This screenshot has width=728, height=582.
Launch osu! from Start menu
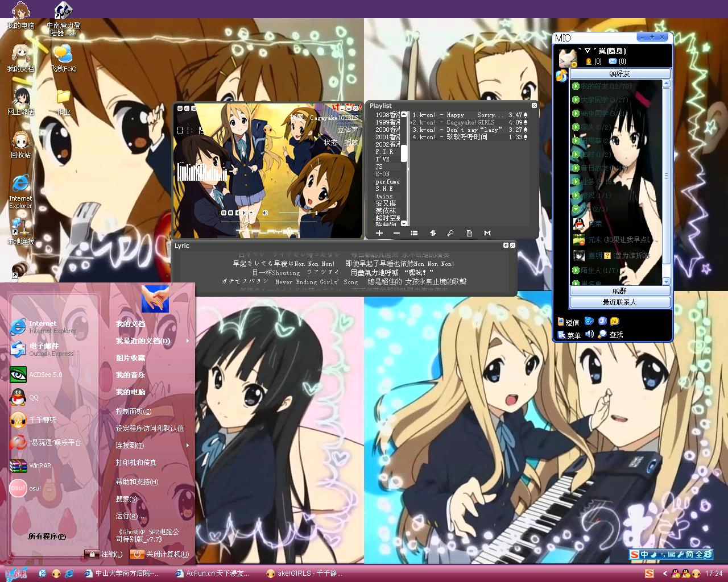pyautogui.click(x=26, y=488)
